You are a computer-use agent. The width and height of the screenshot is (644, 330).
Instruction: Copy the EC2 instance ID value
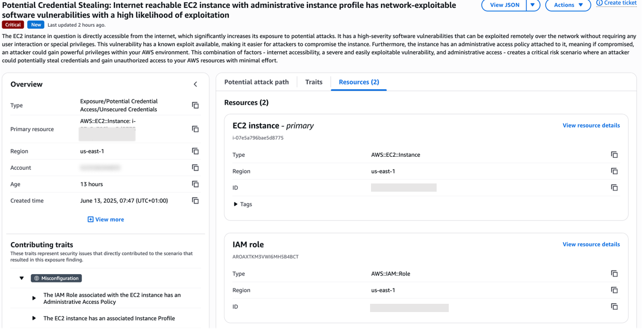[x=614, y=188]
